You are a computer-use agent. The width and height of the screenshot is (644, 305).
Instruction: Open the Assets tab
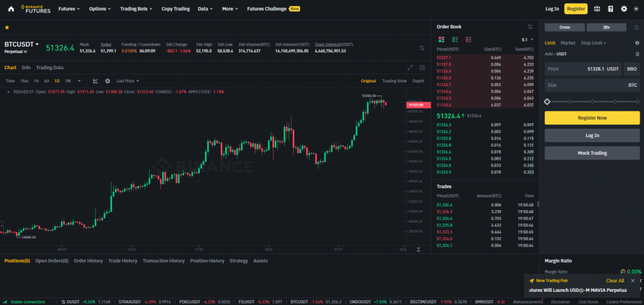click(x=260, y=261)
